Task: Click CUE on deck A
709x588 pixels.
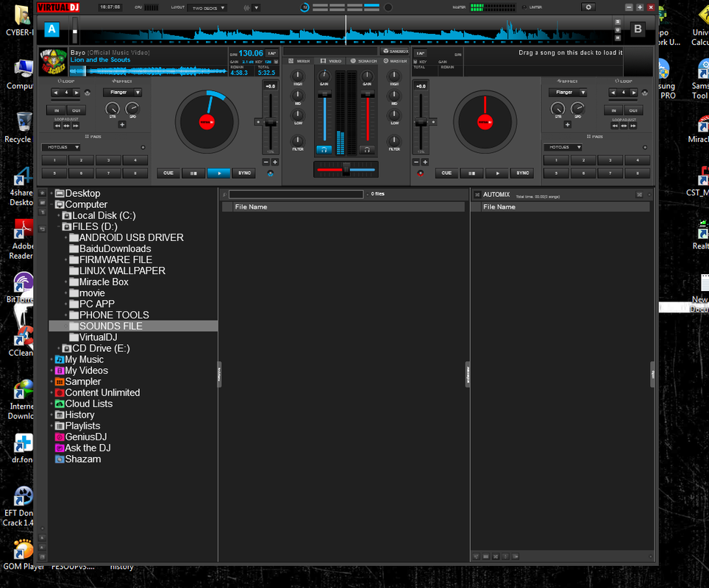Action: 168,173
